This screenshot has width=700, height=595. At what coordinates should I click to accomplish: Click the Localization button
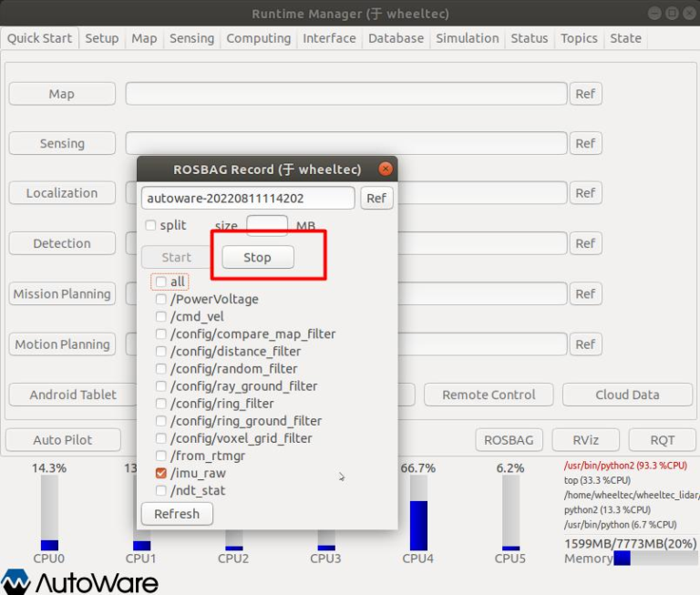click(x=62, y=193)
